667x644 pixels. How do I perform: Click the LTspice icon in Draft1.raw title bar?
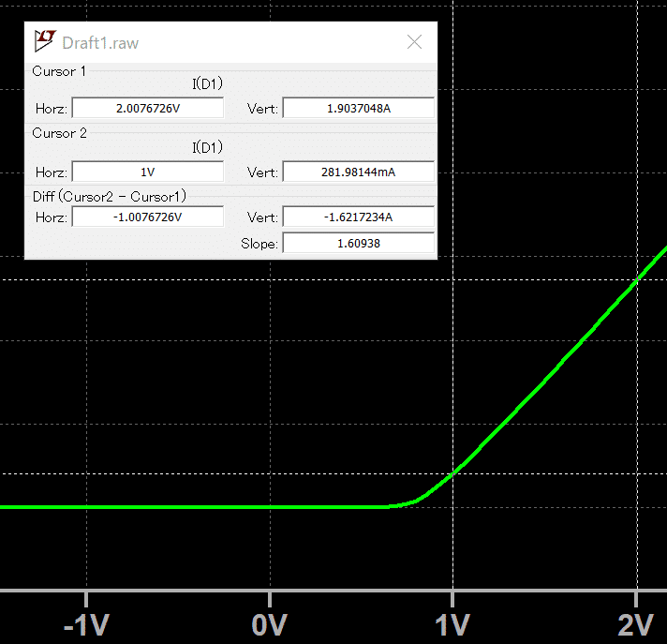click(x=45, y=41)
